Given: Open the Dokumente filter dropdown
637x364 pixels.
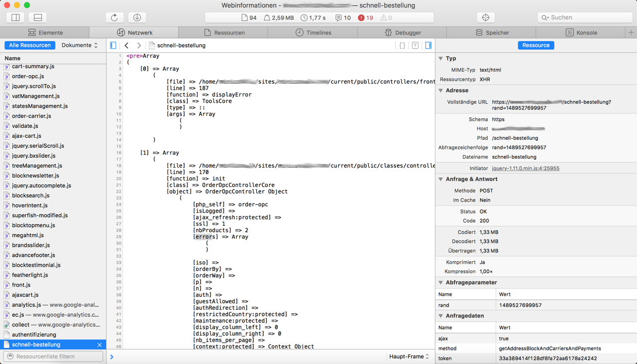Looking at the screenshot, I should [x=80, y=45].
